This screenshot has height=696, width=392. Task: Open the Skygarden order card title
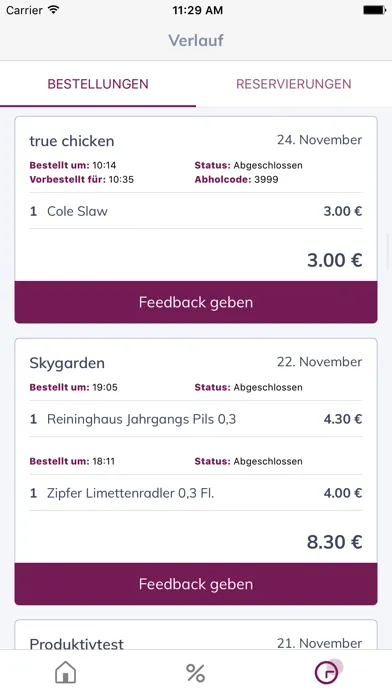[67, 363]
